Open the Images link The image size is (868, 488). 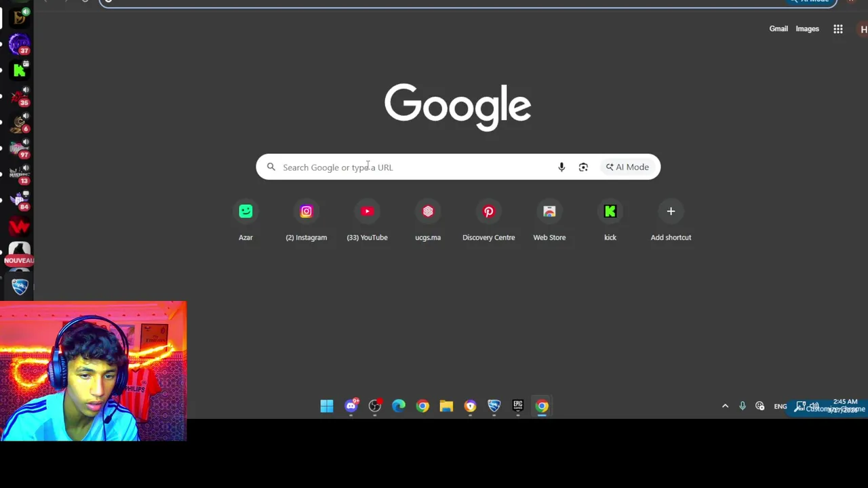click(807, 28)
